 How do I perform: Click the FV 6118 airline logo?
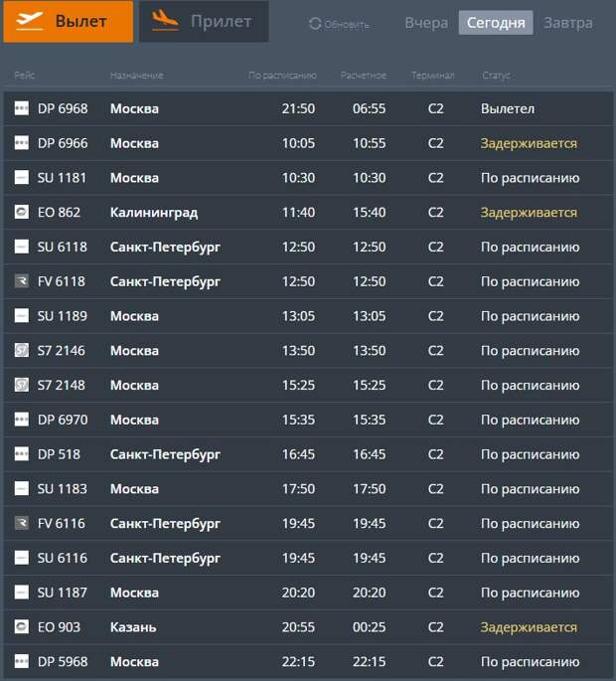tap(22, 281)
